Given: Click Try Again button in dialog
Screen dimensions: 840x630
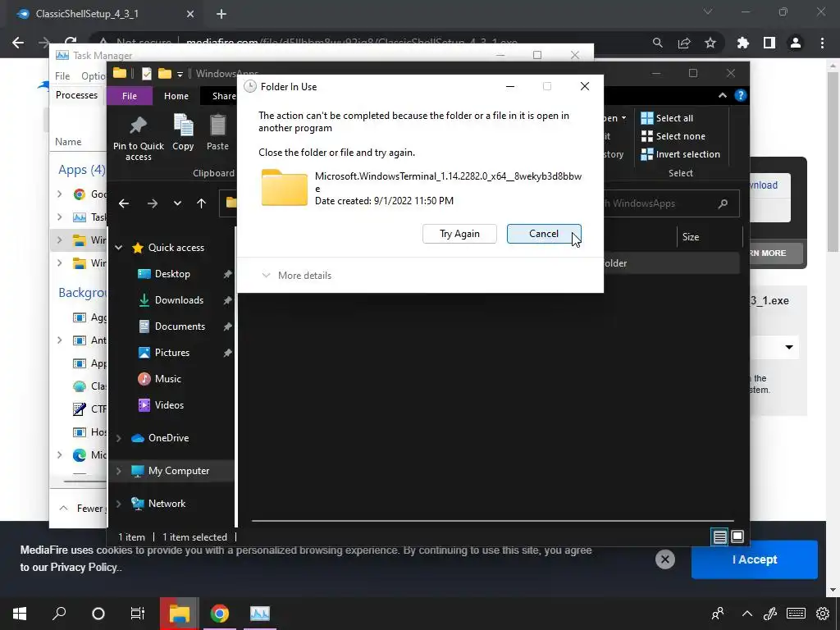Looking at the screenshot, I should [459, 234].
